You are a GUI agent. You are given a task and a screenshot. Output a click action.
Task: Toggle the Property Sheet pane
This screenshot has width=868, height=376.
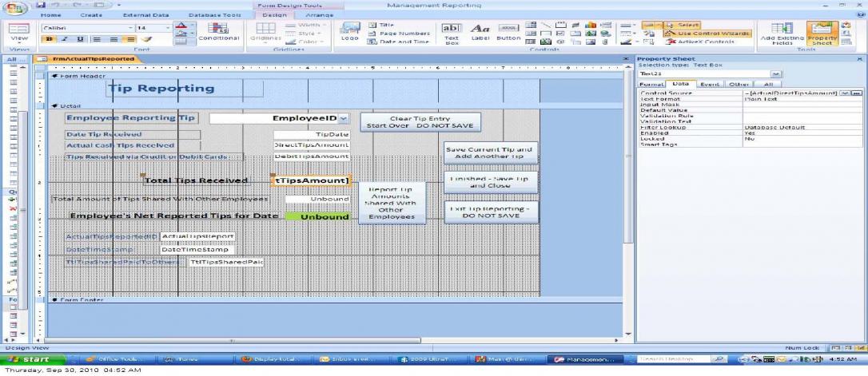coord(822,34)
